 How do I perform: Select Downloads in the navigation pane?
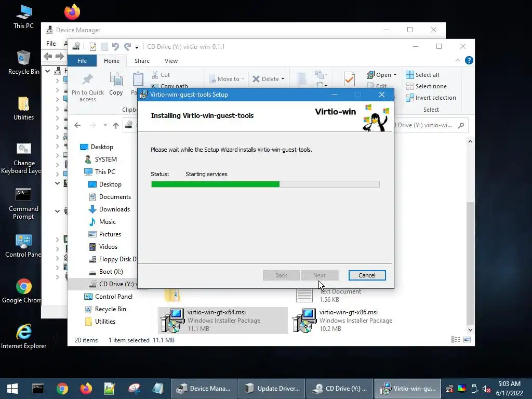109,209
